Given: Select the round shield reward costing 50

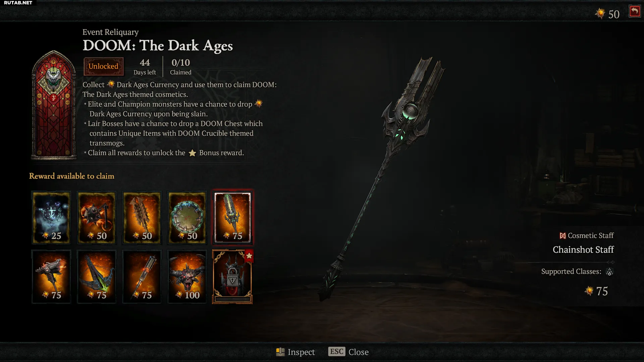Looking at the screenshot, I should click(x=187, y=217).
